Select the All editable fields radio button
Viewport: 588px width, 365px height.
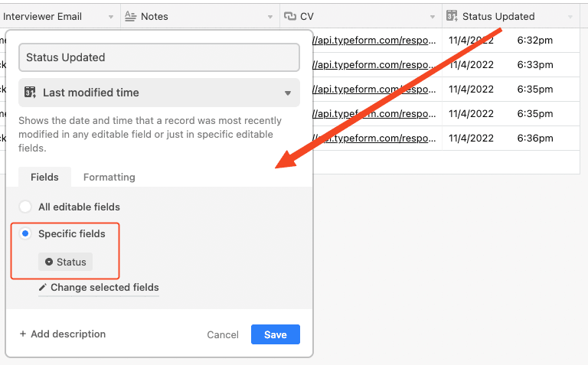(x=26, y=207)
